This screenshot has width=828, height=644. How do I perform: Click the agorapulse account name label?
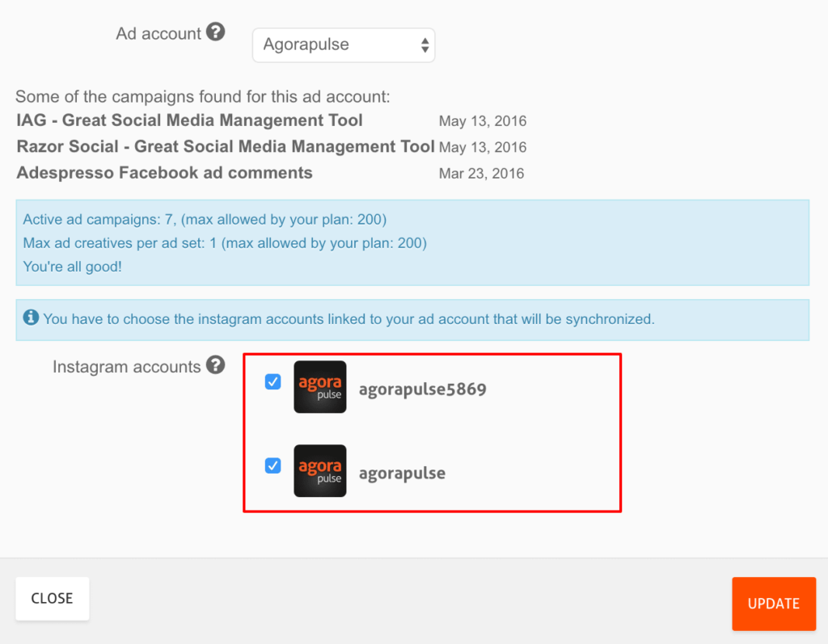[x=402, y=474]
